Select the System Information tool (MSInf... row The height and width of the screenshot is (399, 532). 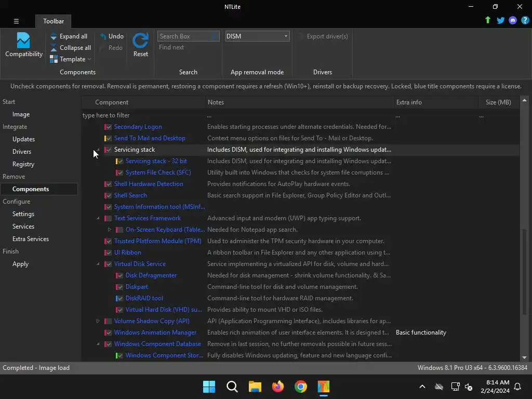(301, 207)
